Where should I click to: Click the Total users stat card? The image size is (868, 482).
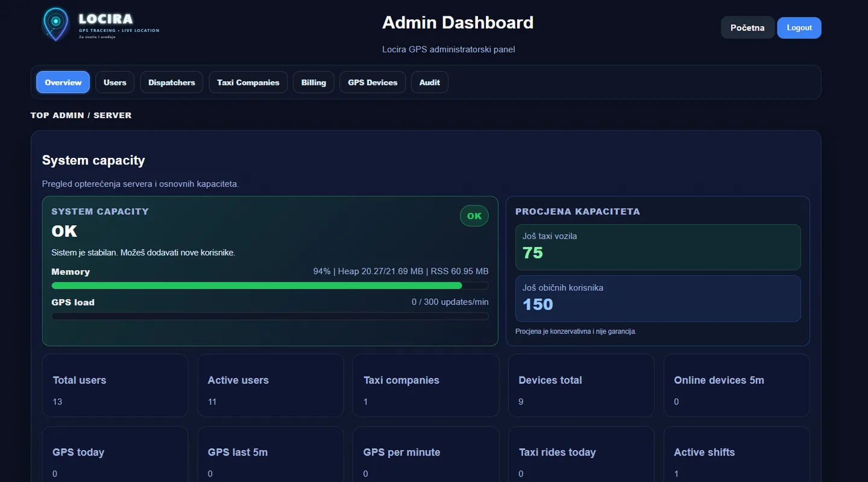coord(115,386)
